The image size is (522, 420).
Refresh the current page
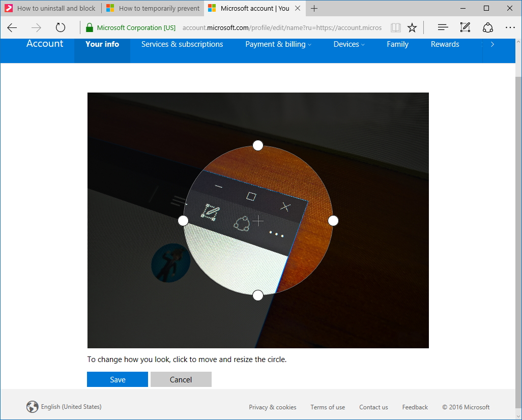point(61,27)
